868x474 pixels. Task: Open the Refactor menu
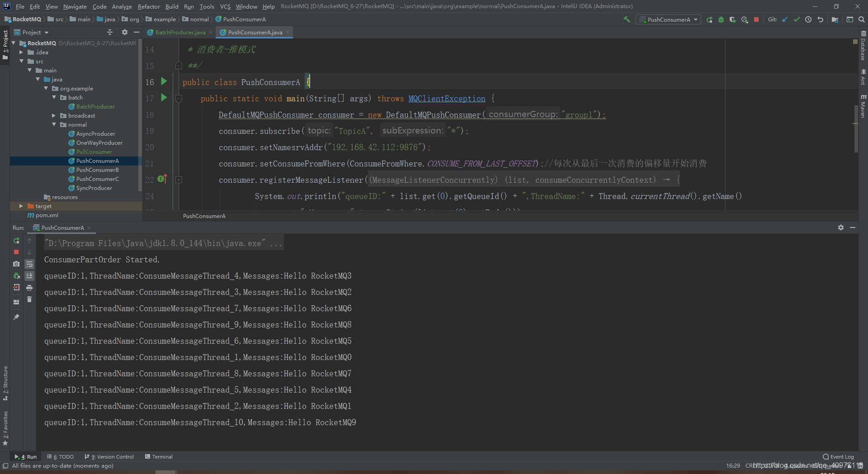[149, 6]
